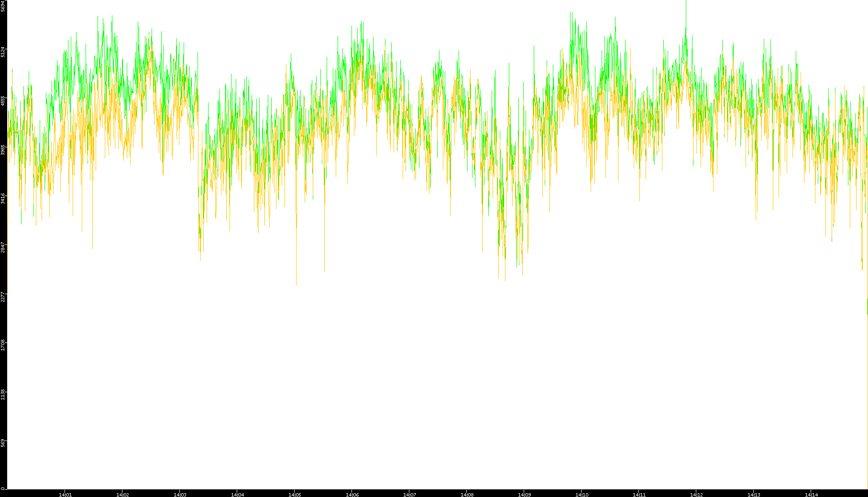Image resolution: width=868 pixels, height=497 pixels.
Task: Select the 14:06 time marker
Action: click(x=352, y=495)
